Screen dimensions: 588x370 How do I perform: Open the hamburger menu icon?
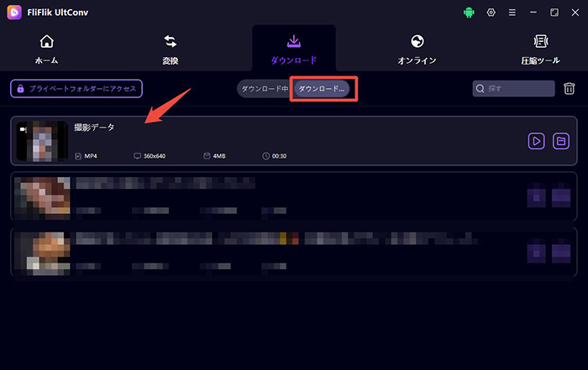[x=512, y=13]
